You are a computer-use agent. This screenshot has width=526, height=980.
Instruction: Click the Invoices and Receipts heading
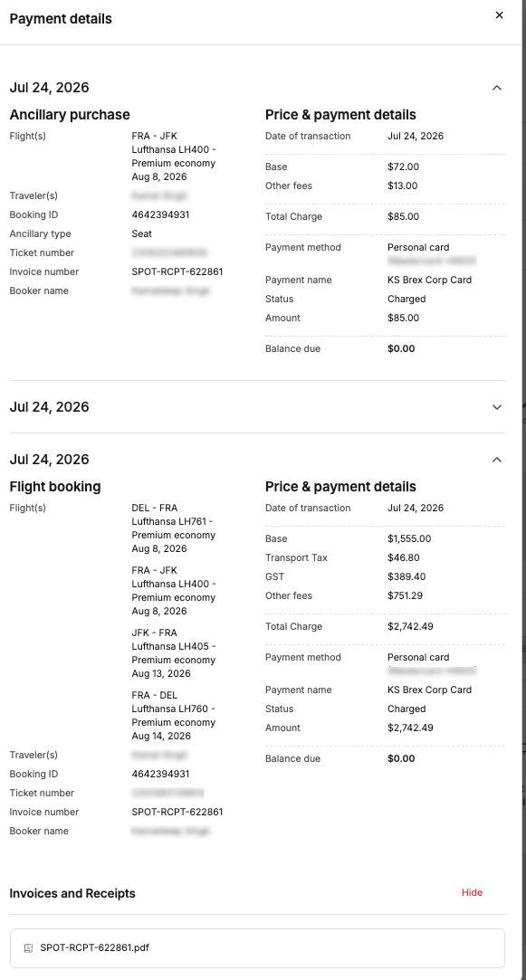click(x=72, y=894)
